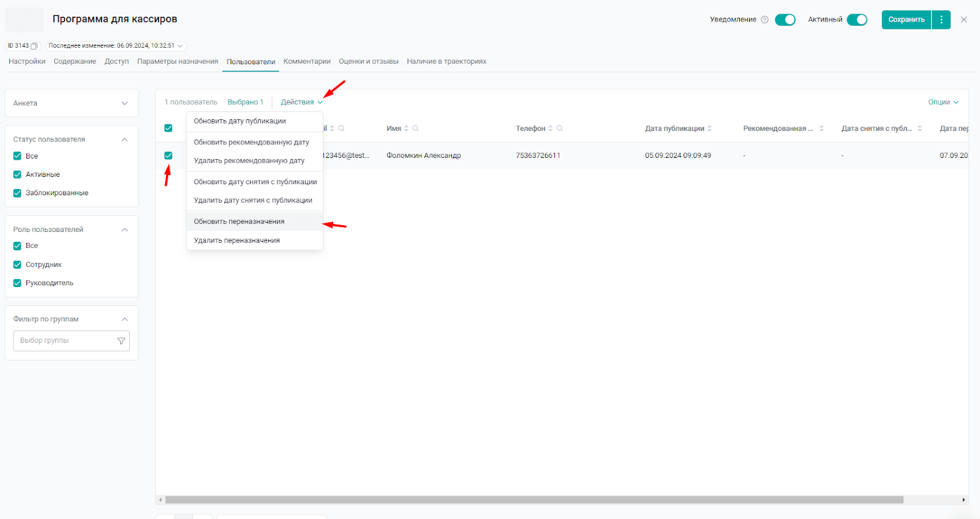Click the horizontal scrollbar of the table
Viewport: 980px width, 519px height.
(x=533, y=500)
